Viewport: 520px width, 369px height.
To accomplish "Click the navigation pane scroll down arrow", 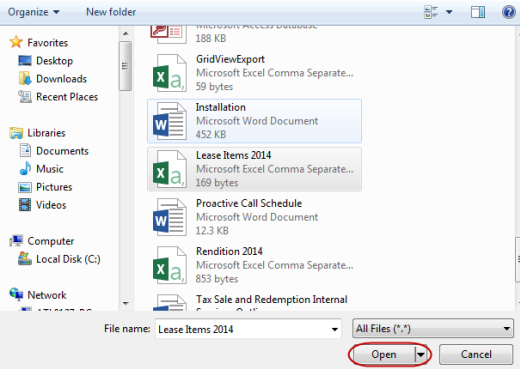I will tap(126, 303).
